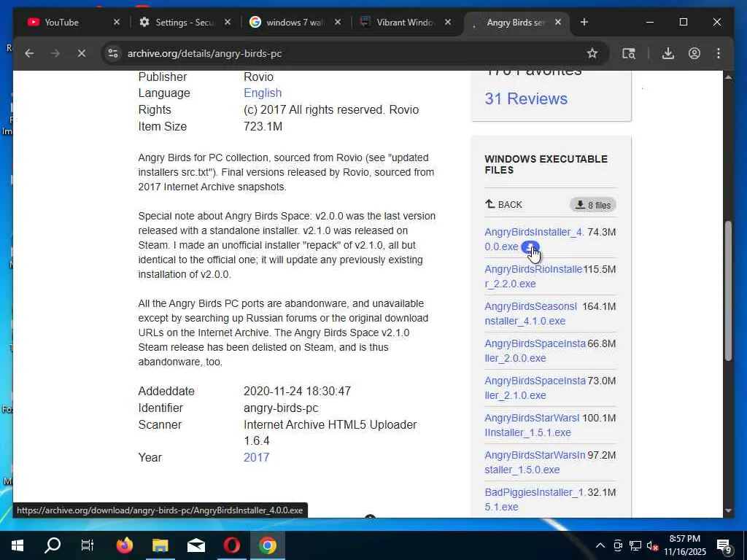Open the 31 Reviews link
Screen dimensions: 747x560
(526, 98)
